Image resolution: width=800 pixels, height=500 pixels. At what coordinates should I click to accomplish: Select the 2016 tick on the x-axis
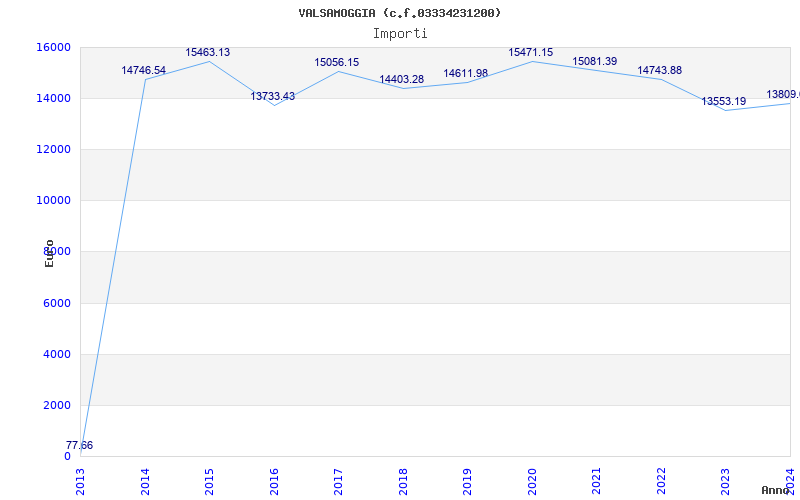(x=274, y=481)
